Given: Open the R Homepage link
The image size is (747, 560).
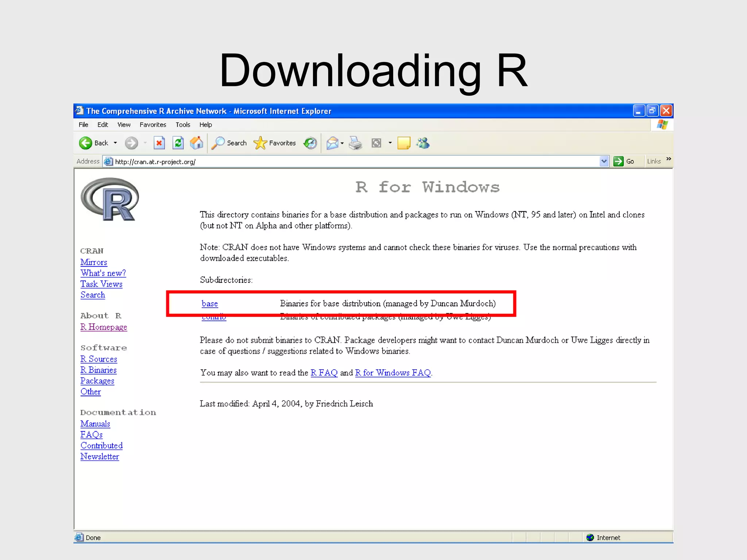Looking at the screenshot, I should tap(104, 327).
